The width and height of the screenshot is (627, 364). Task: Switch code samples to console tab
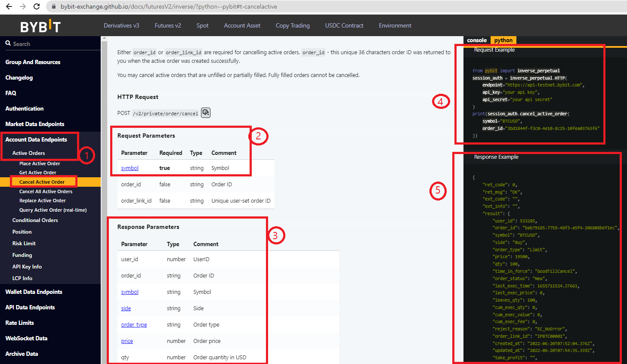(x=477, y=40)
